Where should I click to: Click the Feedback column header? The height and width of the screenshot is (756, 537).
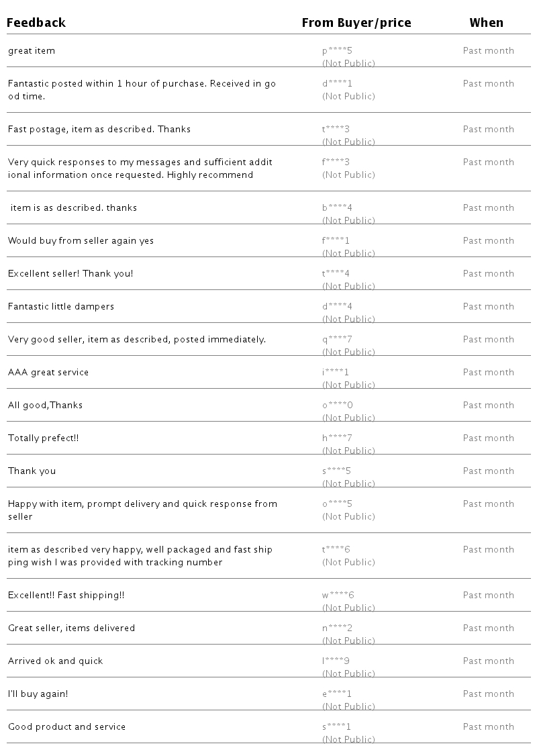click(36, 23)
